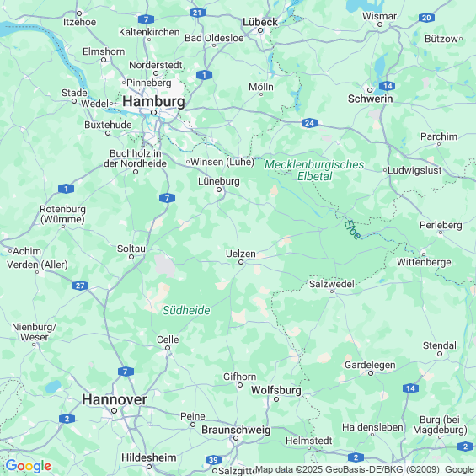This screenshot has height=476, width=476.
Task: Click the Stendal town marker
Action: [x=440, y=354]
